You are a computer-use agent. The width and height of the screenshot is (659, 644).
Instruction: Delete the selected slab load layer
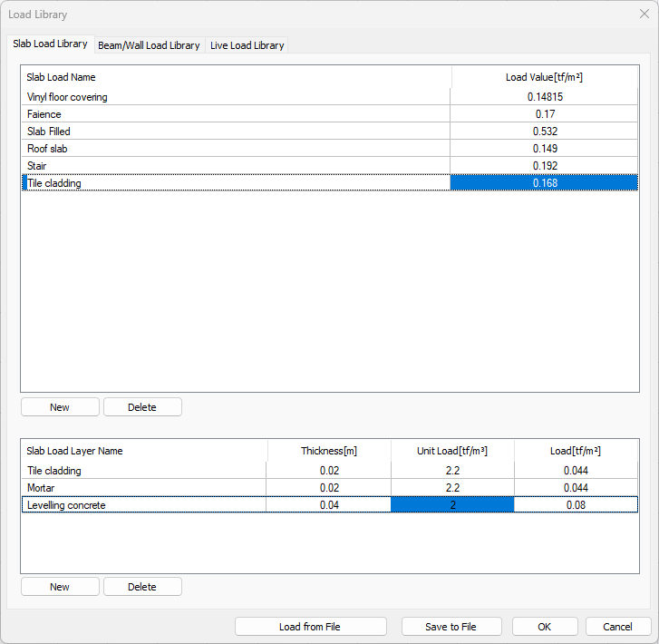[142, 587]
